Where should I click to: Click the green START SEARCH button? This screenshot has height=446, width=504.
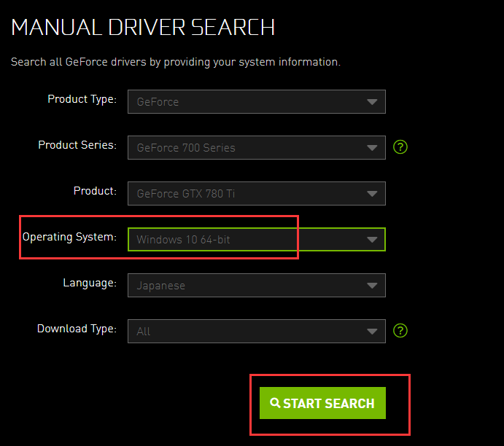322,403
